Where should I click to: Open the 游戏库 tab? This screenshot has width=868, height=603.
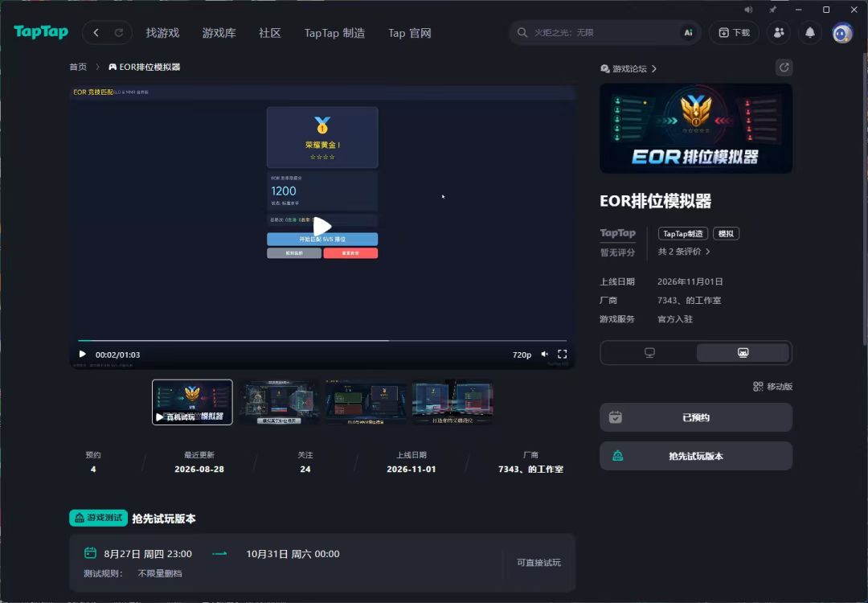219,33
